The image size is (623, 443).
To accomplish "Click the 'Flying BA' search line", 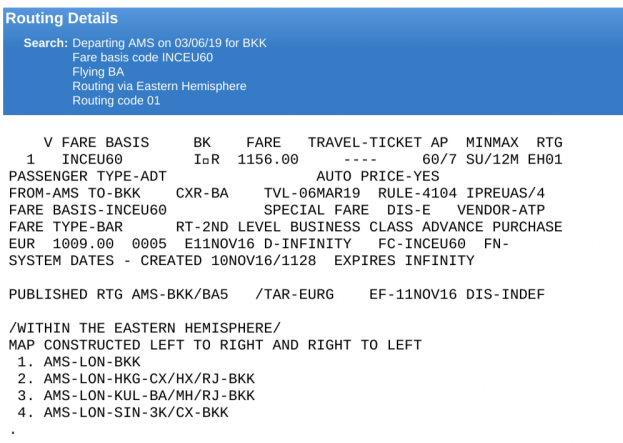I will point(98,72).
